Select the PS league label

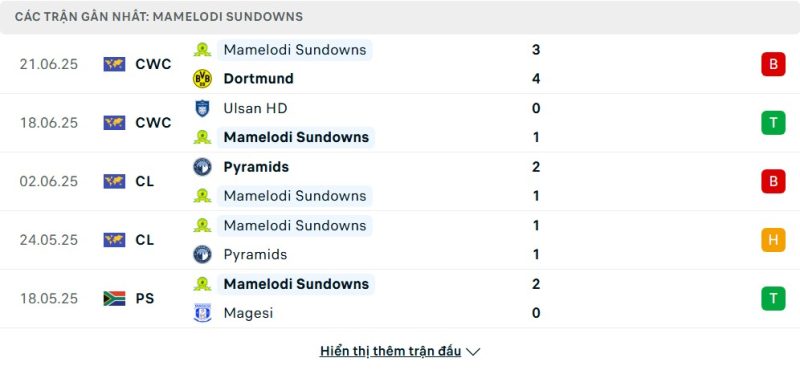pyautogui.click(x=145, y=298)
